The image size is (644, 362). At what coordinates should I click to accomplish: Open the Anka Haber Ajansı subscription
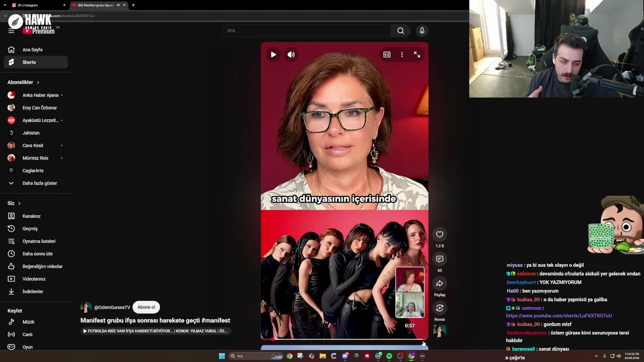(36, 95)
